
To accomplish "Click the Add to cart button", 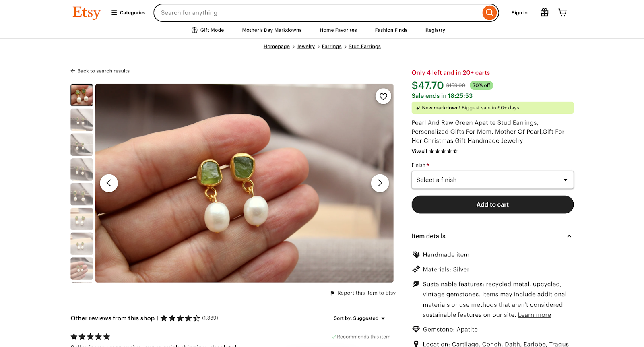I will pos(492,204).
